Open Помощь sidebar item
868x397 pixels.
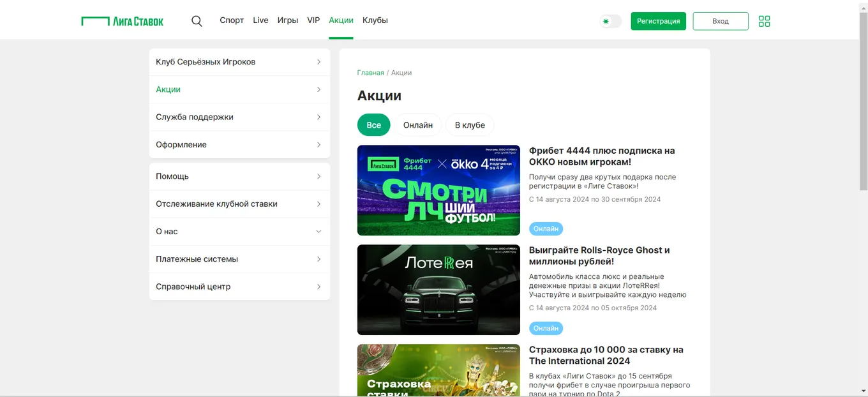pos(239,176)
